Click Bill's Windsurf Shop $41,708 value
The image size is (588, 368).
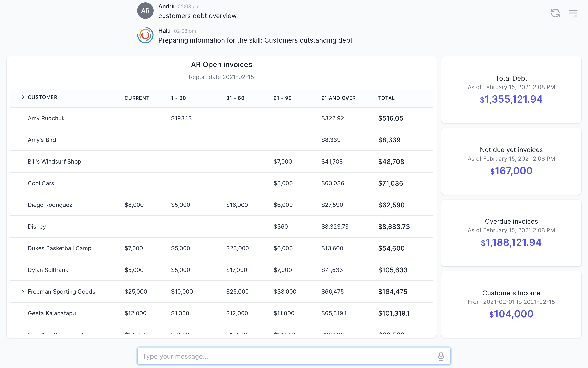pyautogui.click(x=332, y=162)
